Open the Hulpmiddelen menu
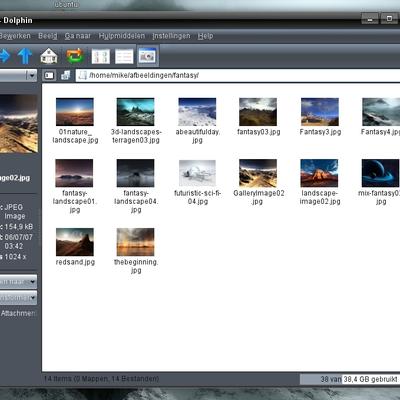The image size is (400, 400). point(122,36)
